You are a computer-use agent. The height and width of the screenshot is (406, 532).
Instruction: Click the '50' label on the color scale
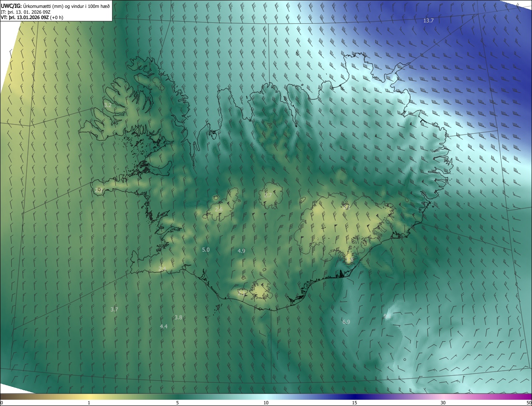click(x=529, y=403)
